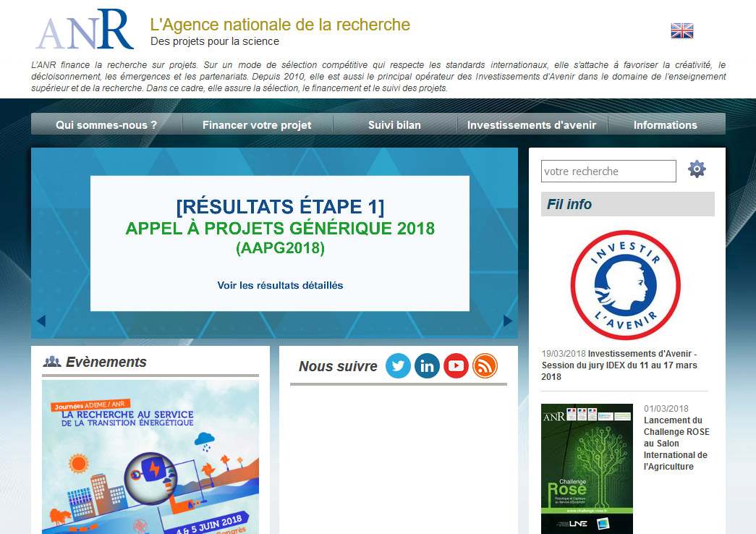Viewport: 756px width, 534px height.
Task: Open the RSS feed icon
Action: pyautogui.click(x=485, y=366)
